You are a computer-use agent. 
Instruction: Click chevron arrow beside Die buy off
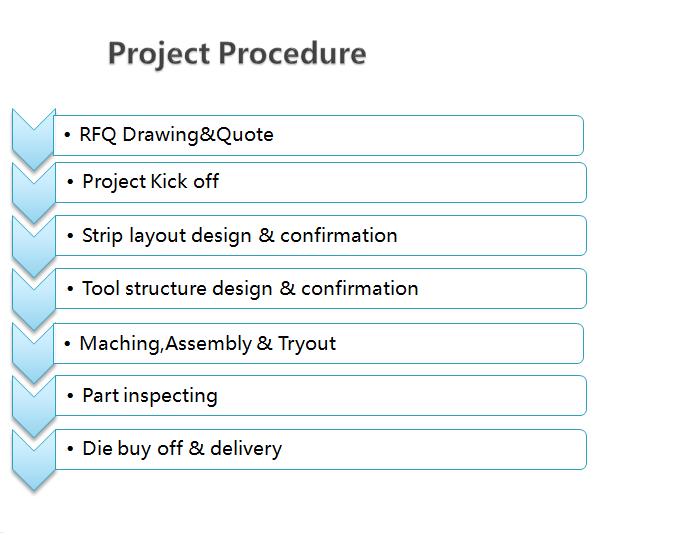33,460
